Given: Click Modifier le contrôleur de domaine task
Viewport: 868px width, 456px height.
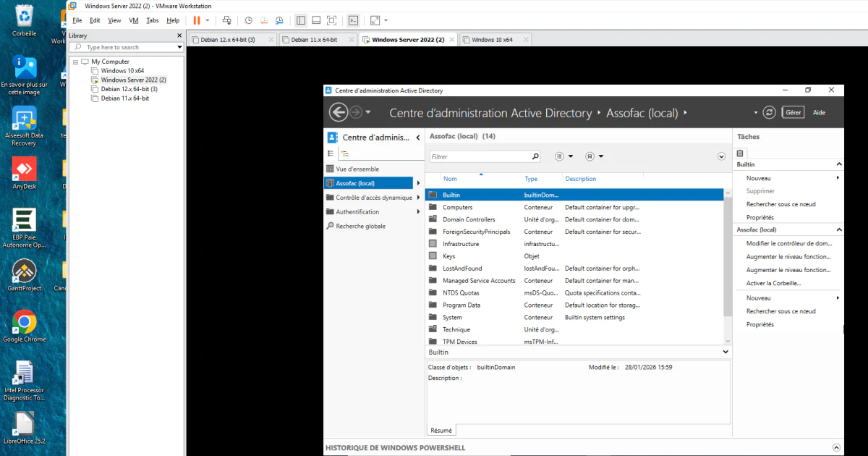Looking at the screenshot, I should pyautogui.click(x=790, y=243).
